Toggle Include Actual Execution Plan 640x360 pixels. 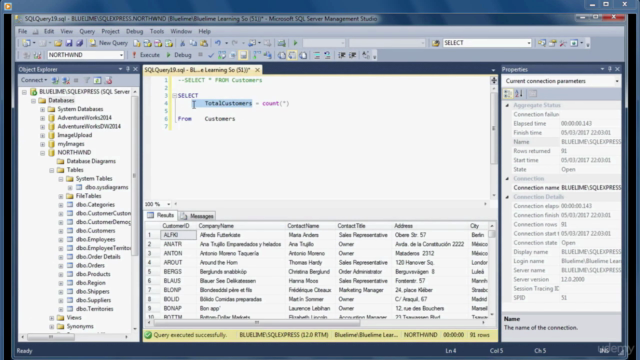tap(257, 55)
